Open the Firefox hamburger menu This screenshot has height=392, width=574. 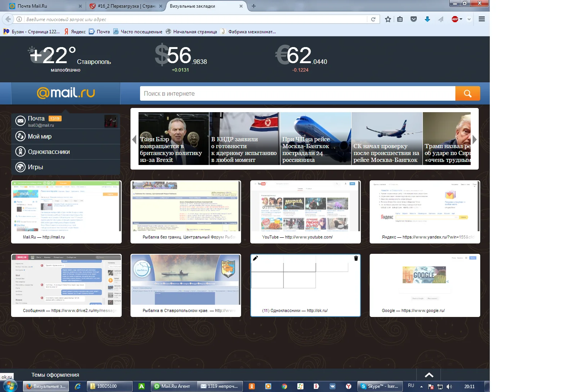coord(481,19)
